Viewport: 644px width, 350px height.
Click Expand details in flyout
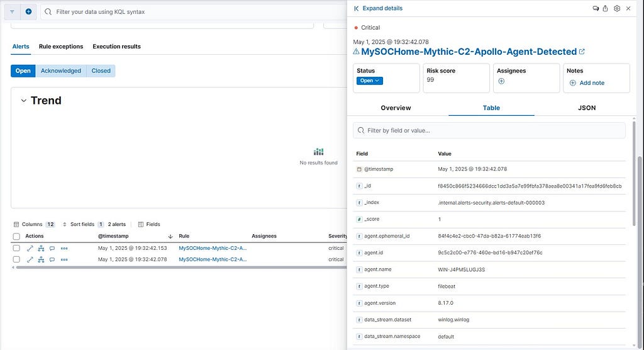378,8
